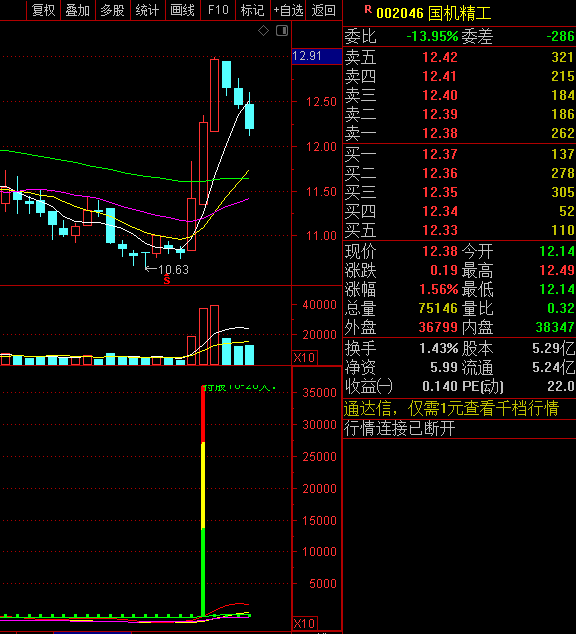
Task: Click the 卖一 volume 262
Action: click(x=563, y=133)
